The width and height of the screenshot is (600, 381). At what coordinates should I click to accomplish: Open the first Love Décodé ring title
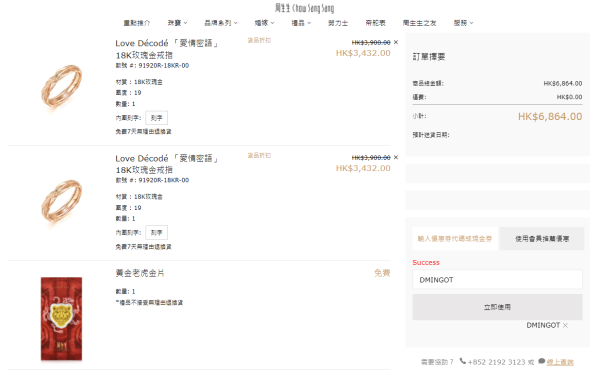pyautogui.click(x=167, y=49)
